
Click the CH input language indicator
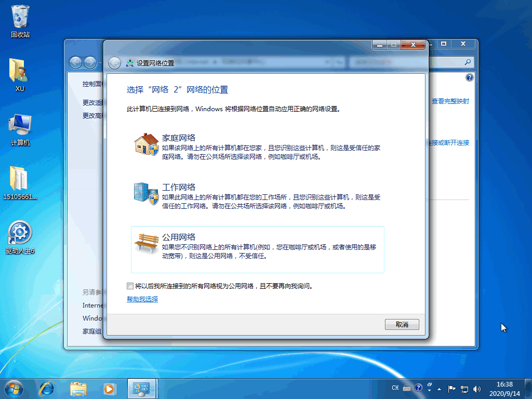pos(395,388)
